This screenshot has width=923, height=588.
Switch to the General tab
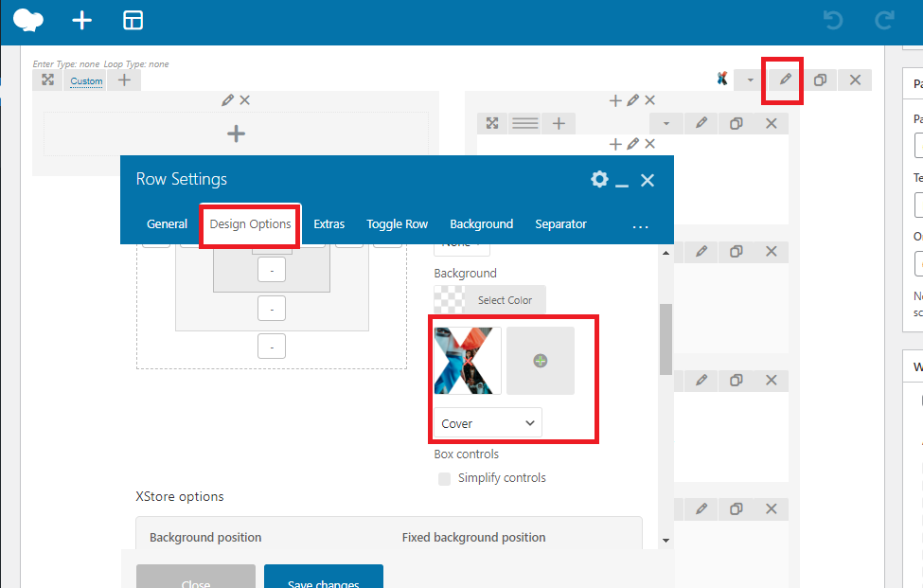coord(168,223)
